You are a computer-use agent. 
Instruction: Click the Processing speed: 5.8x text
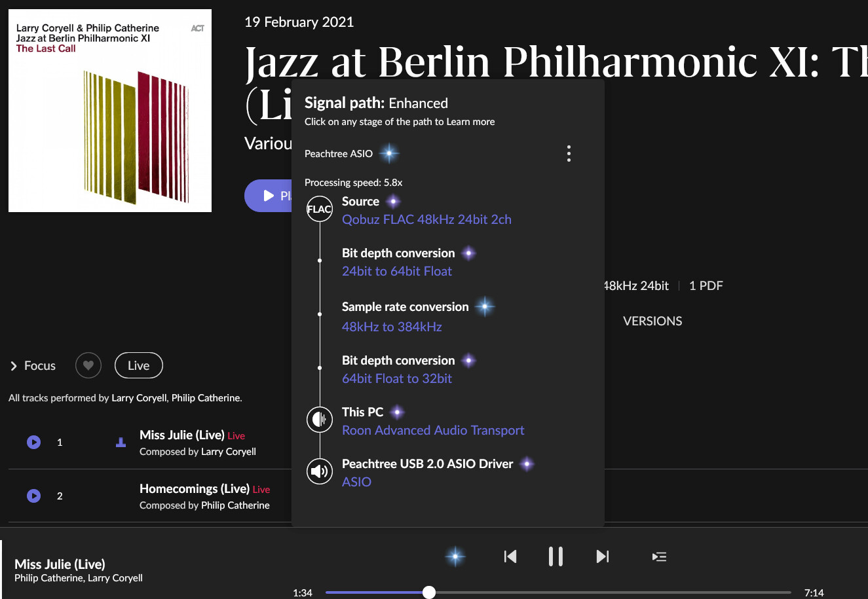354,183
